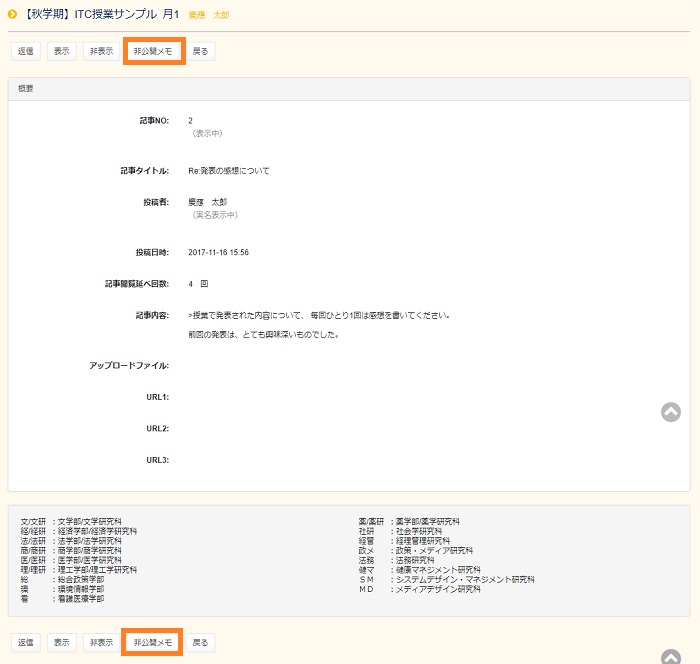Open 非公開メモ from the upper button row
This screenshot has height=664, width=700.
tap(154, 51)
